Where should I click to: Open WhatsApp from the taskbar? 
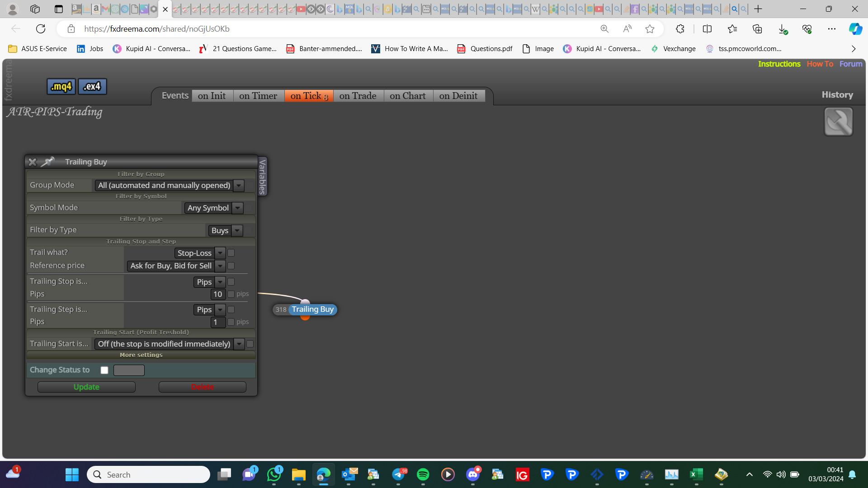(274, 474)
